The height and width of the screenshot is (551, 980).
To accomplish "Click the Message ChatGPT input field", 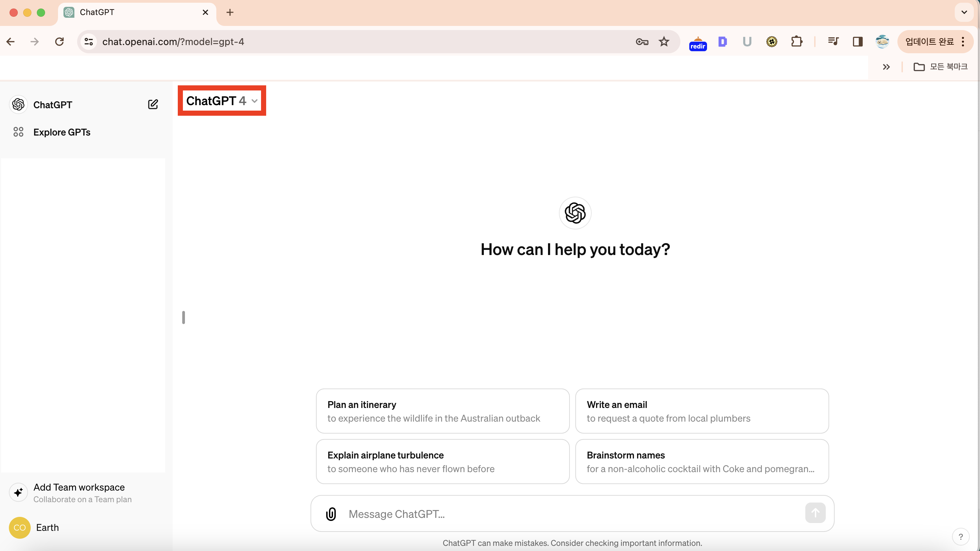I will coord(571,514).
